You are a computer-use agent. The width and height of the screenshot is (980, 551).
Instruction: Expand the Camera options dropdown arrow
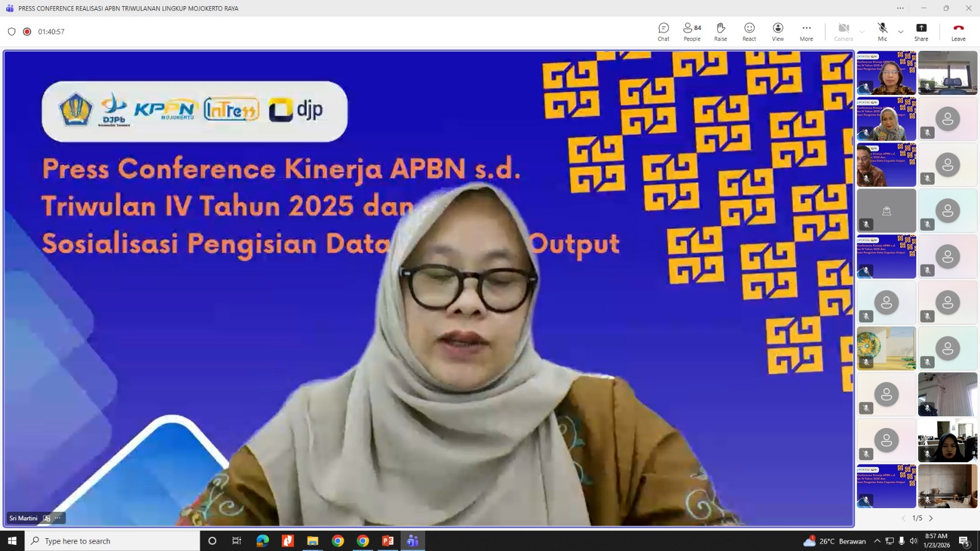pos(862,32)
